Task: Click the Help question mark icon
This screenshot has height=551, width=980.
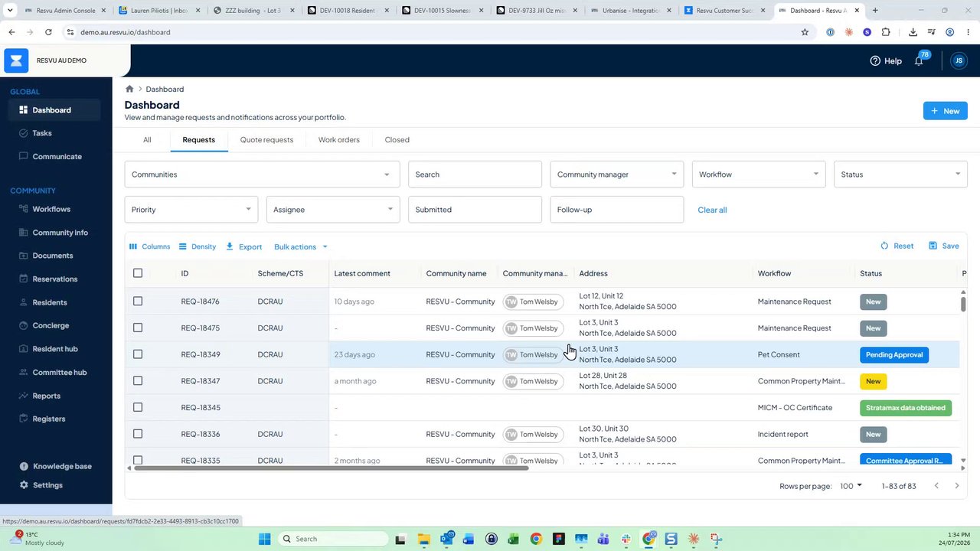Action: (875, 60)
